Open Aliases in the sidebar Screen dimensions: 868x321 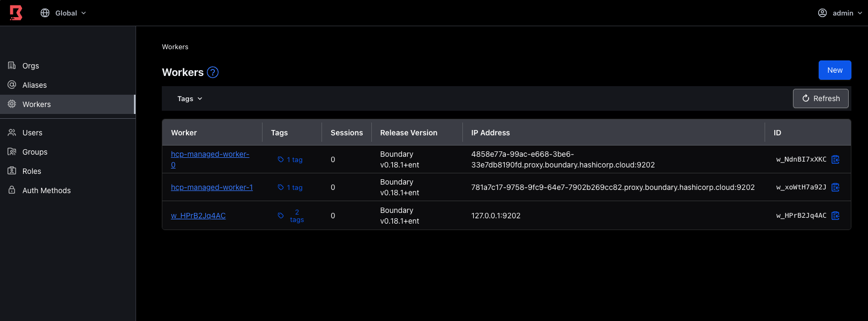pos(68,85)
